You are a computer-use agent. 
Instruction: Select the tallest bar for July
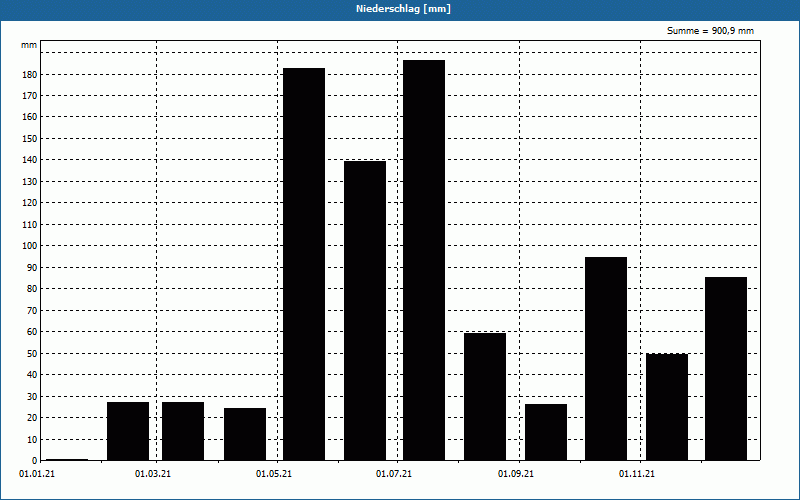pos(424,260)
